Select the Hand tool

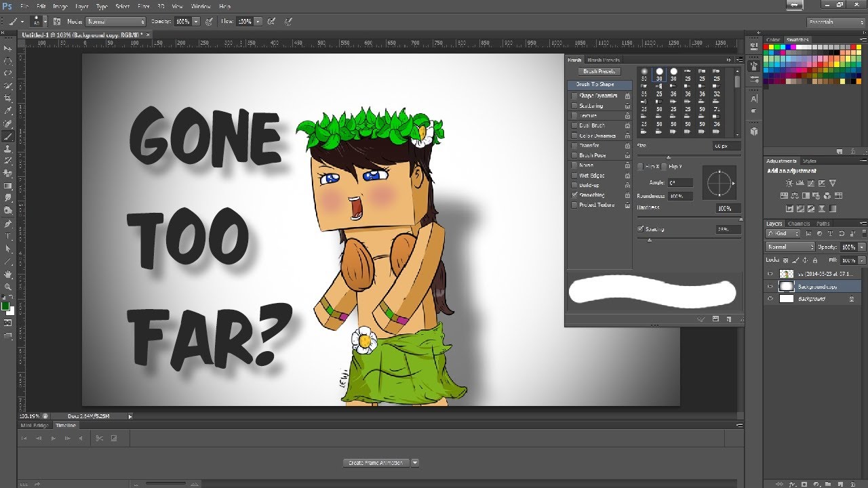pos(8,274)
